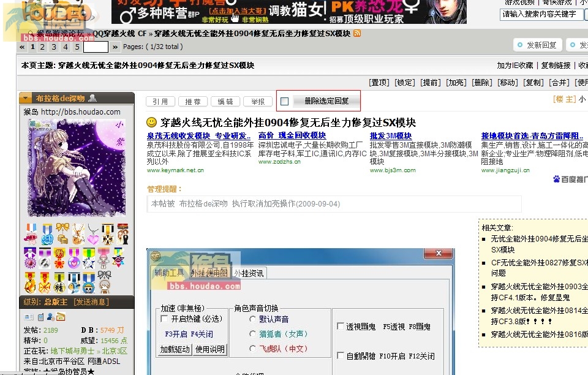Viewport: 588px width, 375px height.
Task: Open the RSS feed icon beside the thread breadcrumb
Action: (x=357, y=33)
